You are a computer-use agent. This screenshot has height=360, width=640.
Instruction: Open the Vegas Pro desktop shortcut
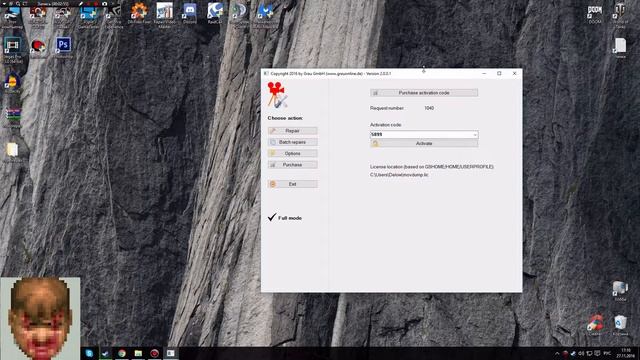click(13, 45)
